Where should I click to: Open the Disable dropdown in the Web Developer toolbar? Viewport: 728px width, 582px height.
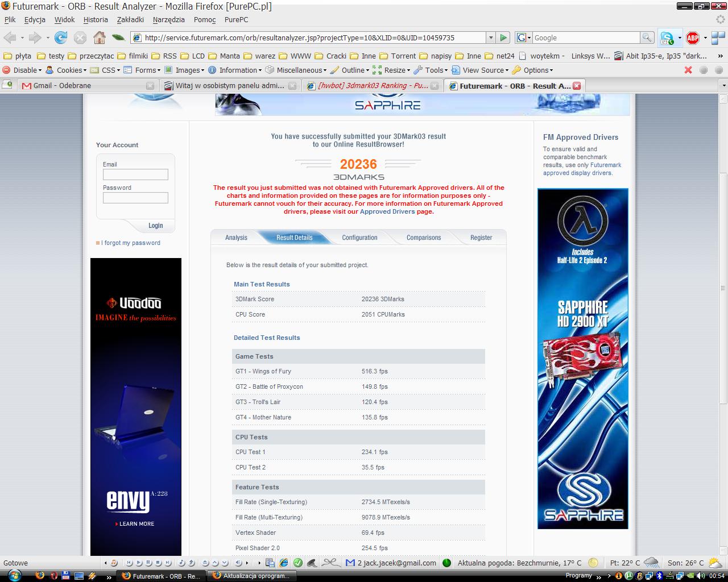[x=22, y=70]
